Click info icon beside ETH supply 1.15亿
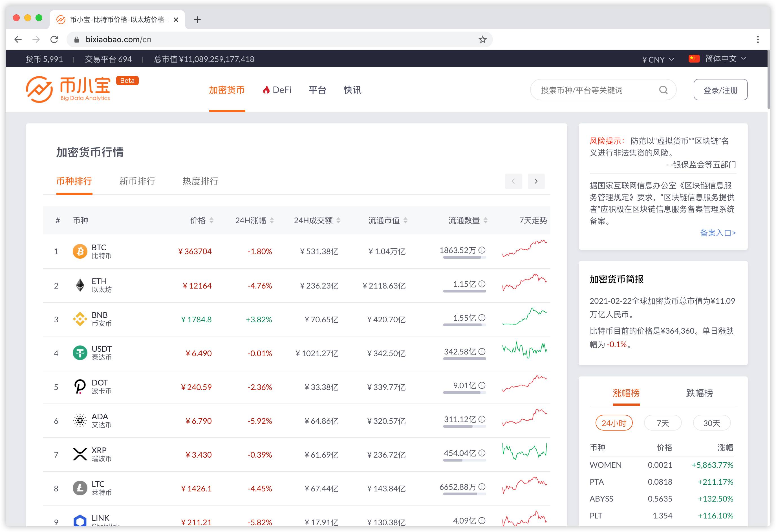 click(482, 284)
